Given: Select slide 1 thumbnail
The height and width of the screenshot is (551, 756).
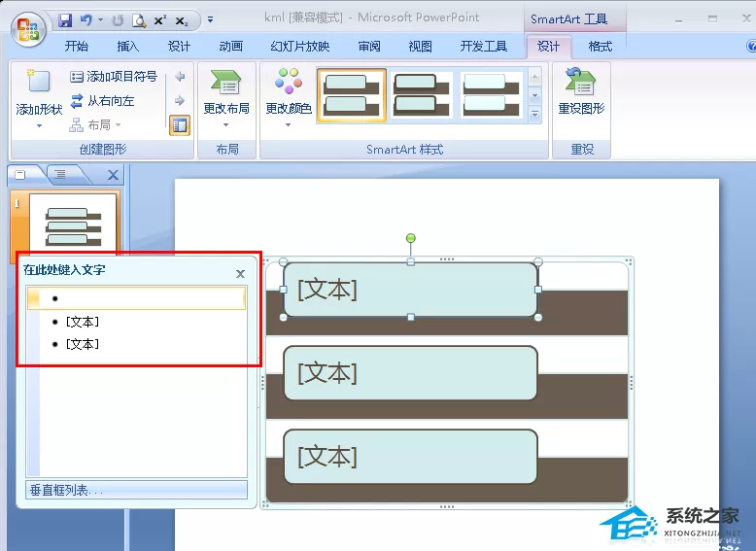Looking at the screenshot, I should (x=73, y=223).
